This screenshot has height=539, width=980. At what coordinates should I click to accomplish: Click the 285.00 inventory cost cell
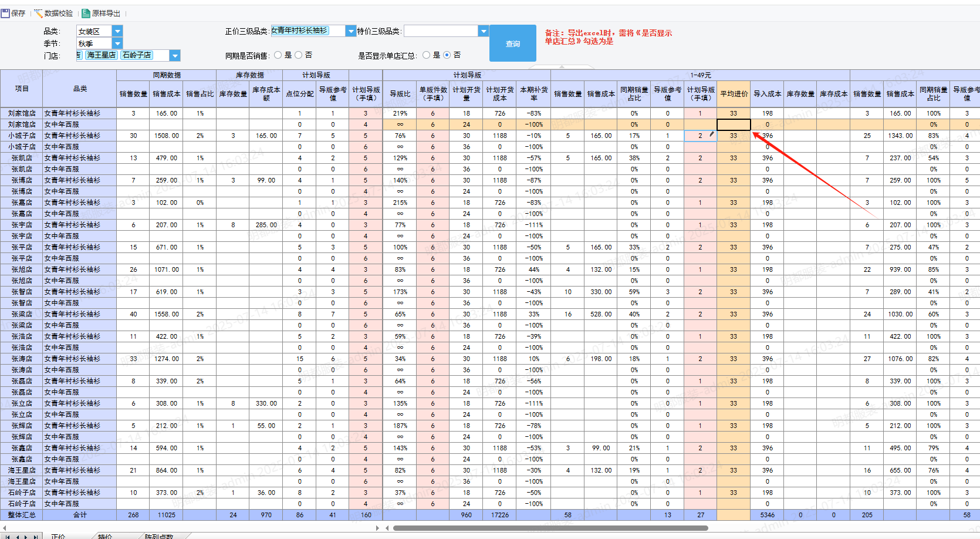coord(266,225)
